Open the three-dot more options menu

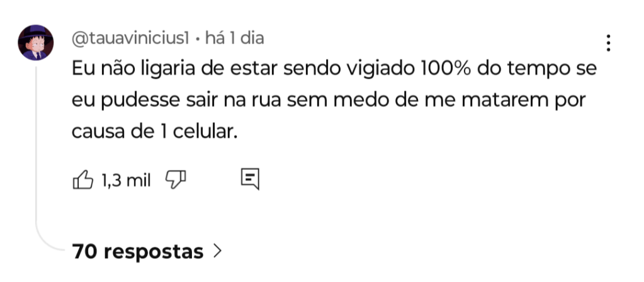608,43
